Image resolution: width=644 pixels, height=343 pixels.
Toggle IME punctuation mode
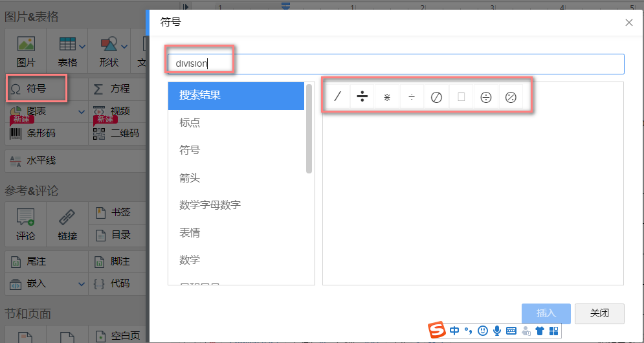469,330
